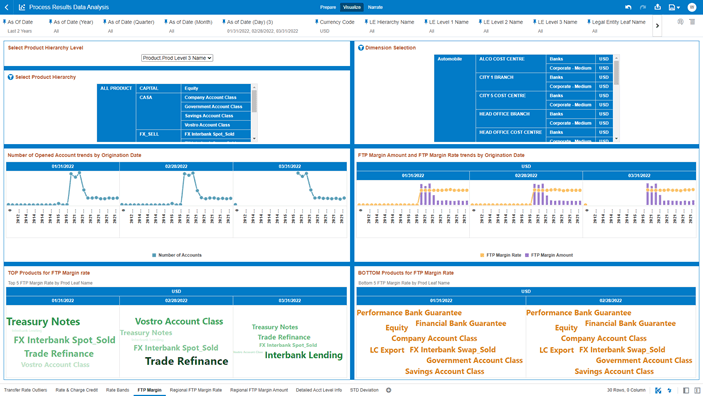Open the export icon in header
Image resolution: width=703 pixels, height=396 pixels.
pos(657,7)
